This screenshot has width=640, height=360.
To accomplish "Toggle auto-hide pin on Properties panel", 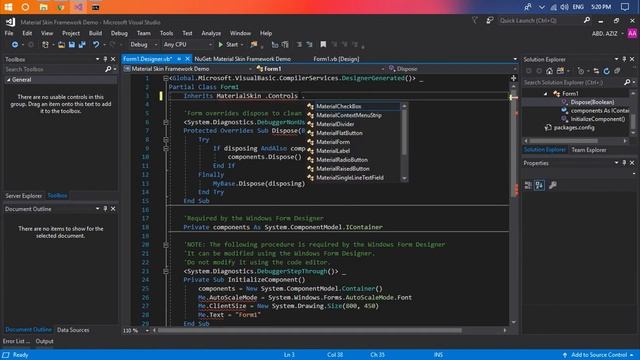I will pos(624,163).
